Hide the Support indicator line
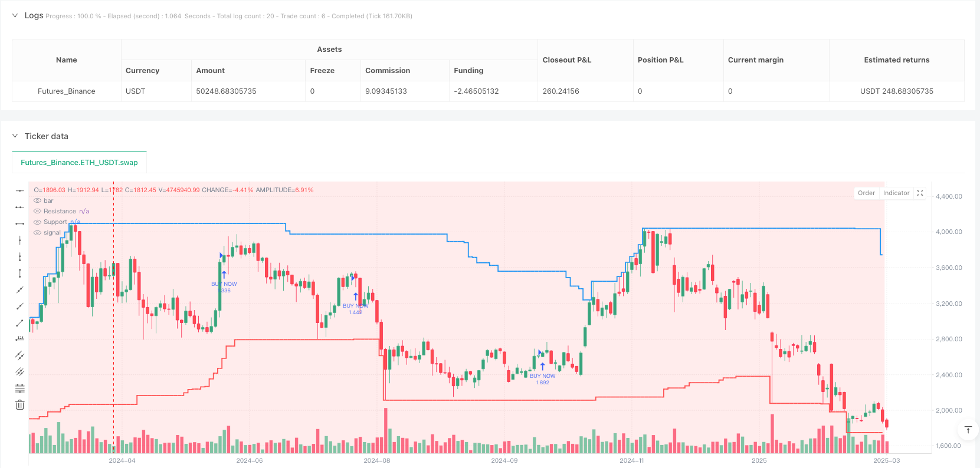 pos(37,222)
